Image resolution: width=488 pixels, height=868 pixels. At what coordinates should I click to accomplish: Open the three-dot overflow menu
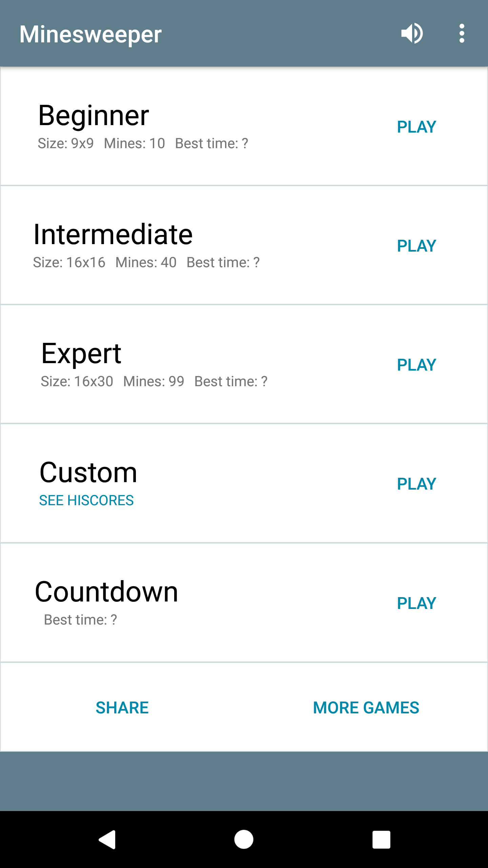(x=462, y=34)
